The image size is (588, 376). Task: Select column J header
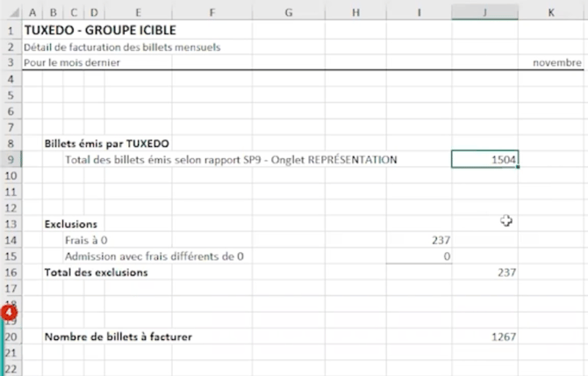pos(484,12)
